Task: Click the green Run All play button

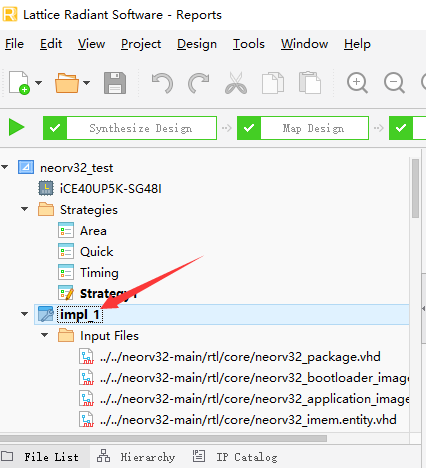Action: (x=17, y=127)
